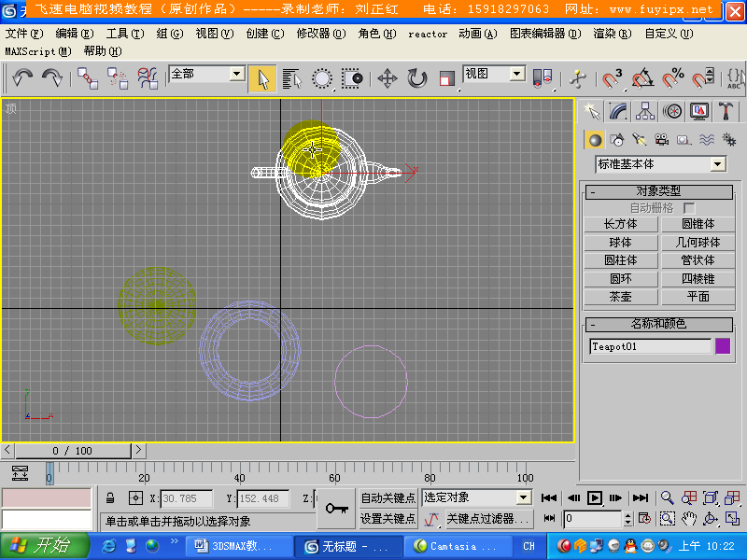The width and height of the screenshot is (747, 560).
Task: Switch to the Create command panel tab
Action: 592,111
